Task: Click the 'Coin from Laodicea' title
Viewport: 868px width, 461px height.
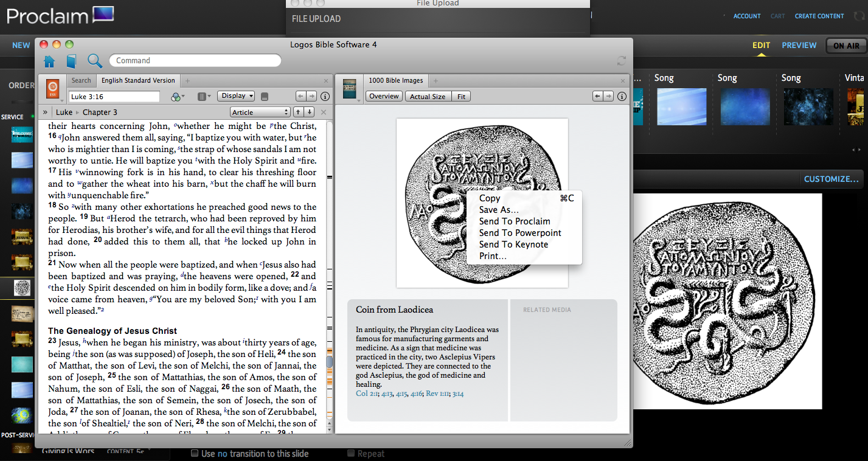Action: [394, 310]
